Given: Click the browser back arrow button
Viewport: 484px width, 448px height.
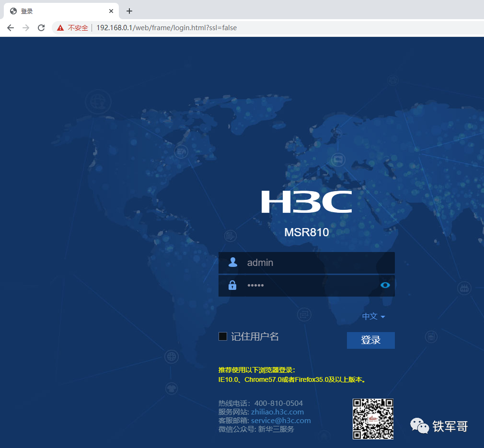Looking at the screenshot, I should point(11,28).
